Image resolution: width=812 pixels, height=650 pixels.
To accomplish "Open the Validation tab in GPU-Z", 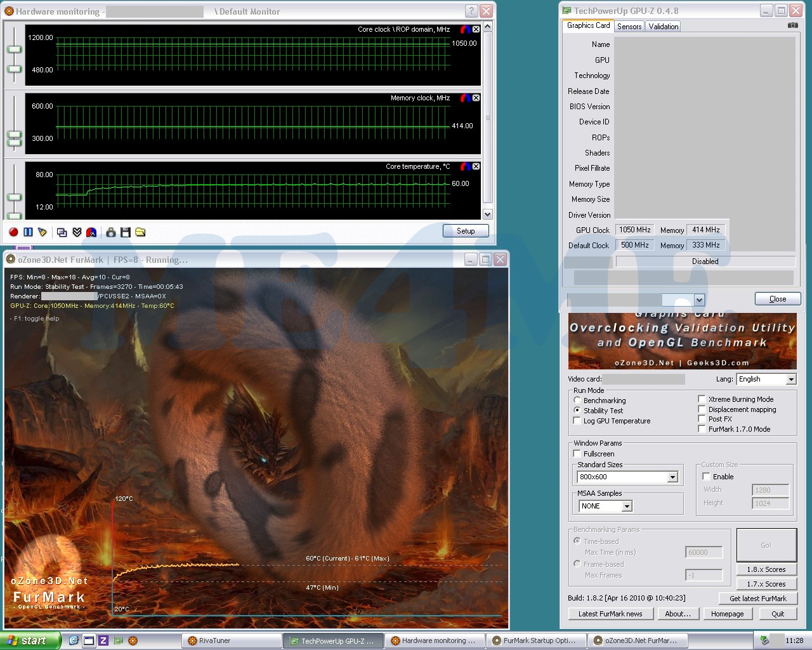I will tap(663, 27).
